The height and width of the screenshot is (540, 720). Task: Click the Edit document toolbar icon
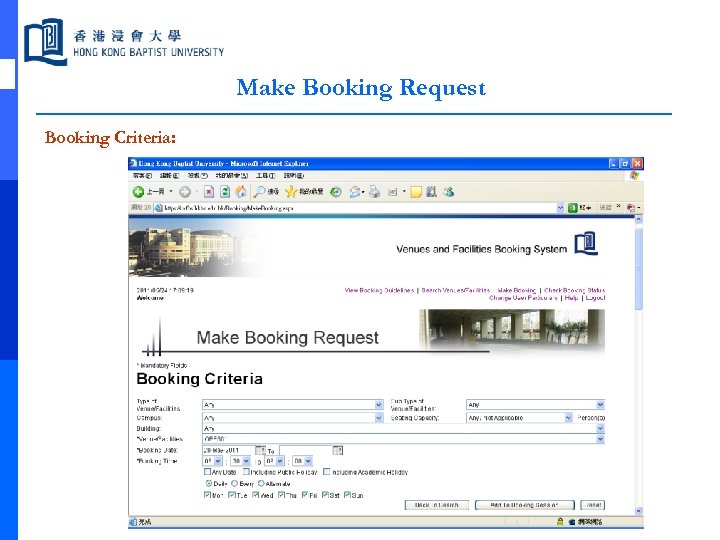pos(393,192)
